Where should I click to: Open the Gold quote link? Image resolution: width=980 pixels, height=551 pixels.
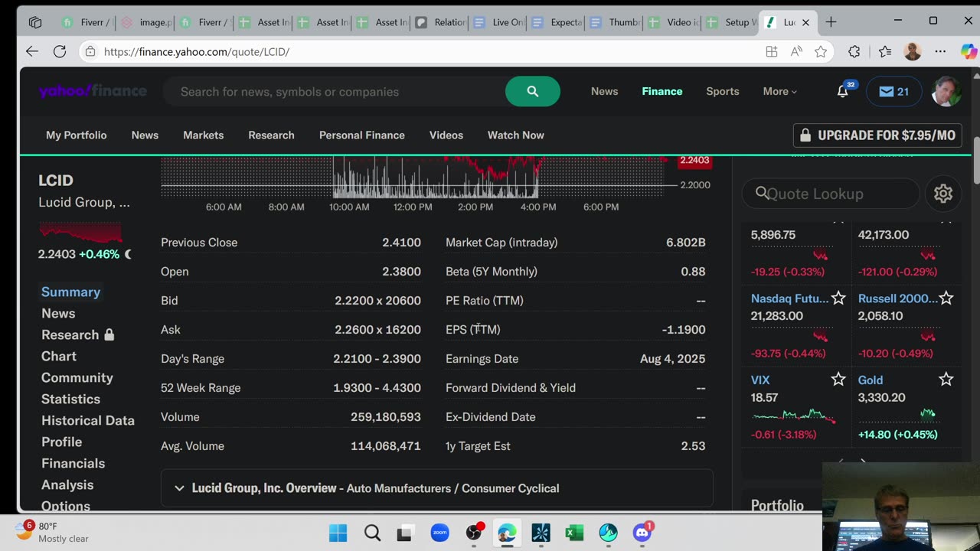click(x=871, y=380)
